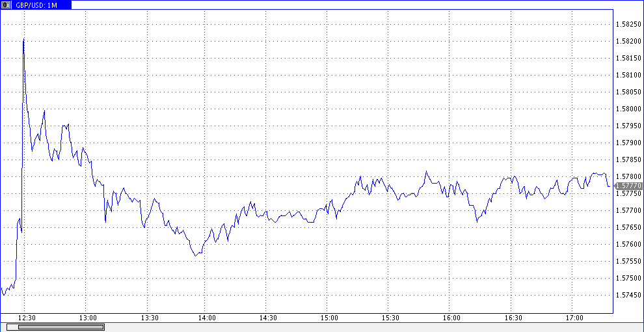The width and height of the screenshot is (644, 332).
Task: Click the 1.58200 price axis label
Action: (x=628, y=41)
